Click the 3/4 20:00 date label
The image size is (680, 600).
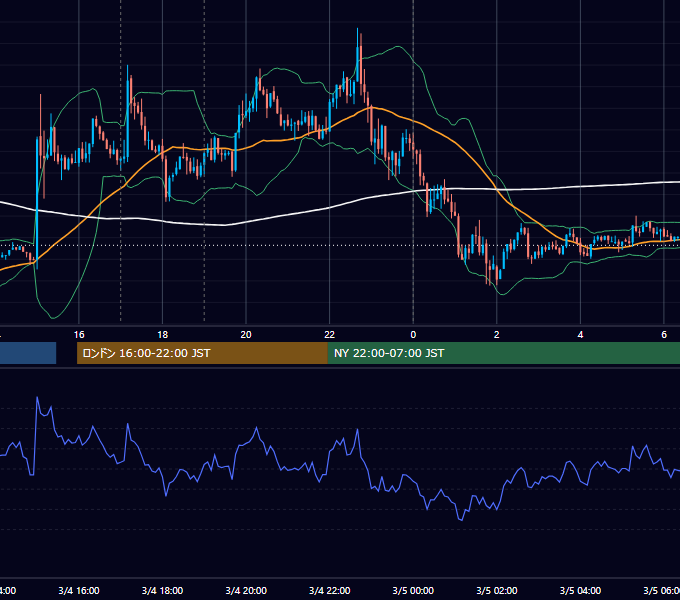tap(246, 590)
